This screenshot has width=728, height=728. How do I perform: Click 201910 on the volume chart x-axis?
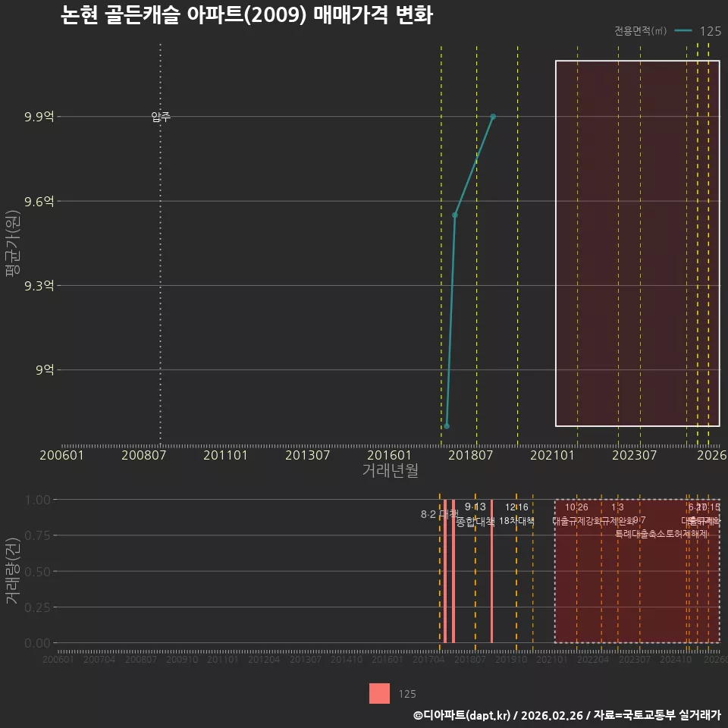[510, 659]
